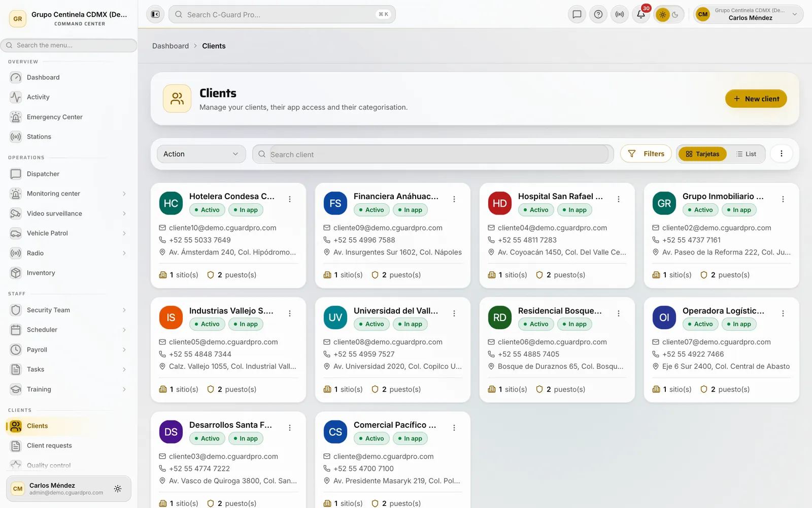Open the Filters button
The width and height of the screenshot is (812, 508).
646,153
